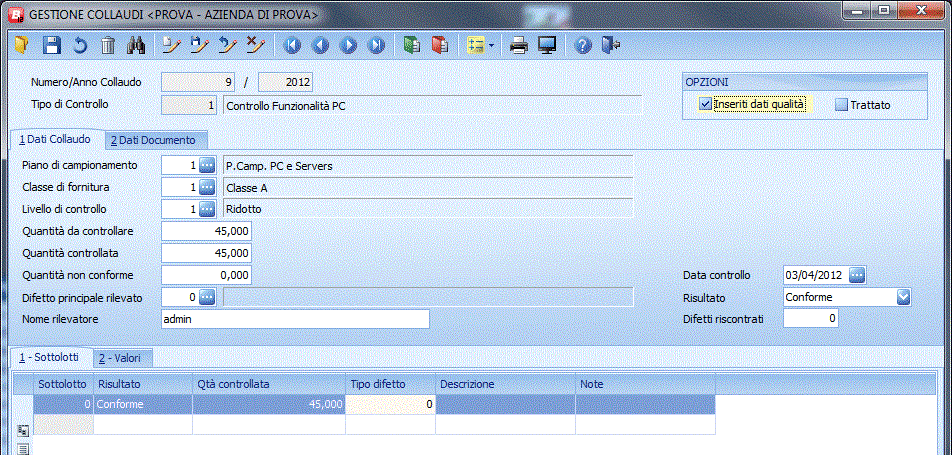The height and width of the screenshot is (455, 952).
Task: Click the yellow folder open icon
Action: [22, 46]
